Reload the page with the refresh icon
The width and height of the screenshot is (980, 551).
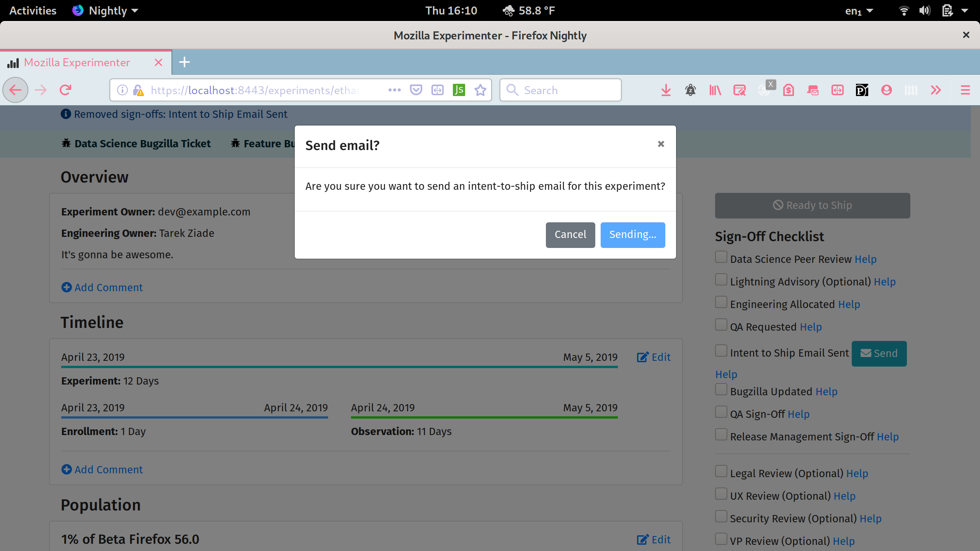[x=65, y=90]
